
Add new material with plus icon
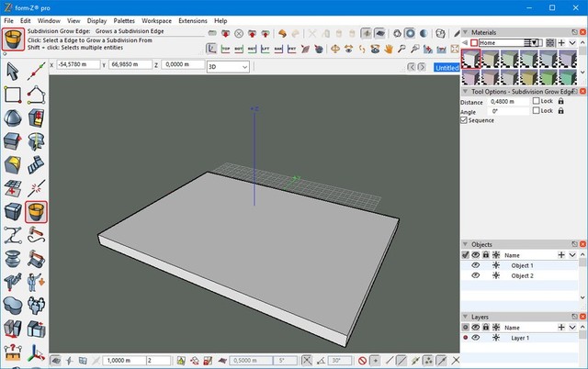coord(561,43)
